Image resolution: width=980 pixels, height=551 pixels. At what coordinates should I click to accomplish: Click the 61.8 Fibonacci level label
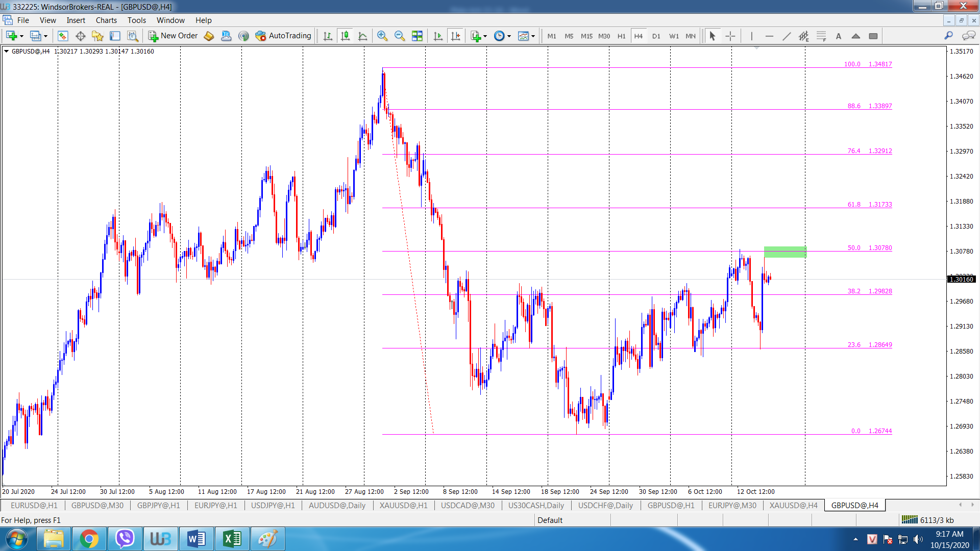870,204
